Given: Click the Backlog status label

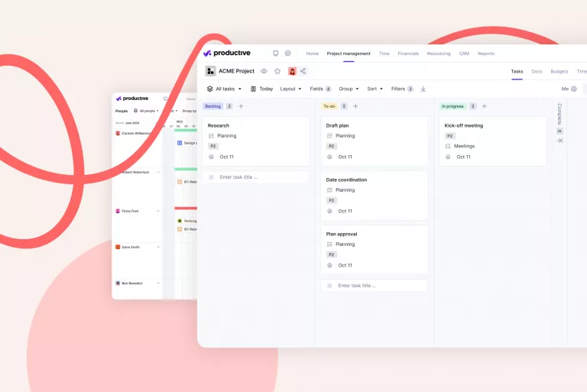Looking at the screenshot, I should click(x=212, y=106).
